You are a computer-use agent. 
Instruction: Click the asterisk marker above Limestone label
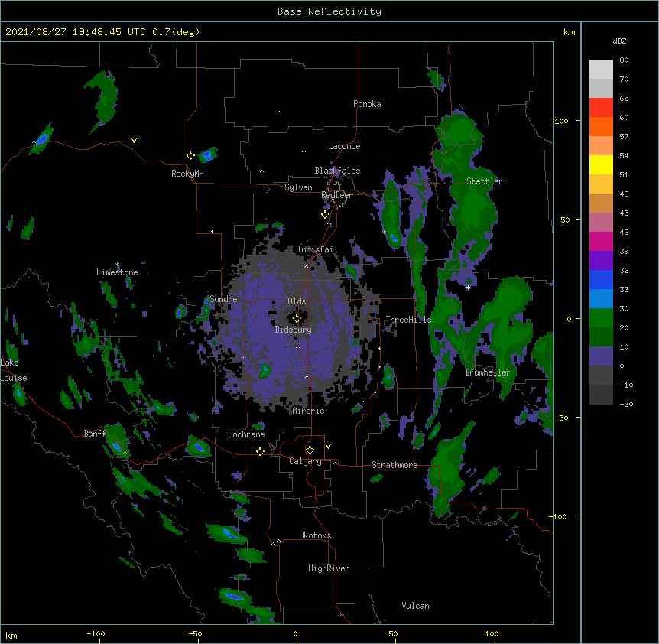(x=117, y=265)
